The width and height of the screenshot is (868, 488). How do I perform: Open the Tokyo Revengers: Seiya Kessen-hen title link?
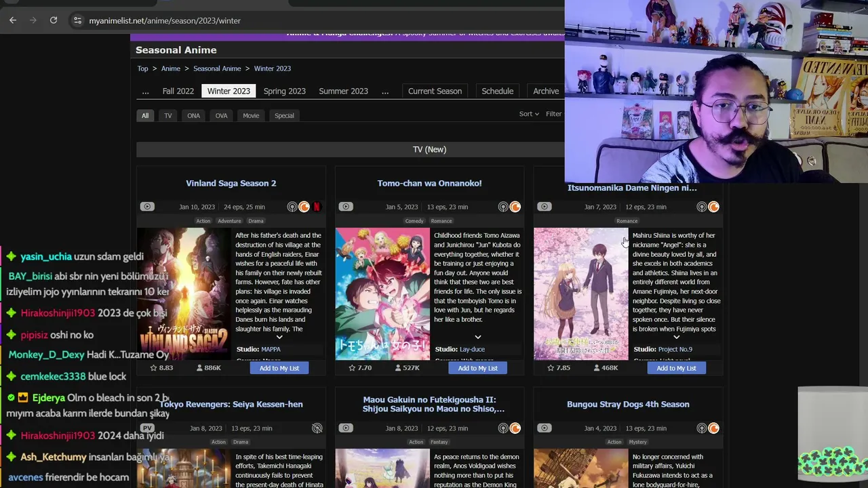pos(231,404)
